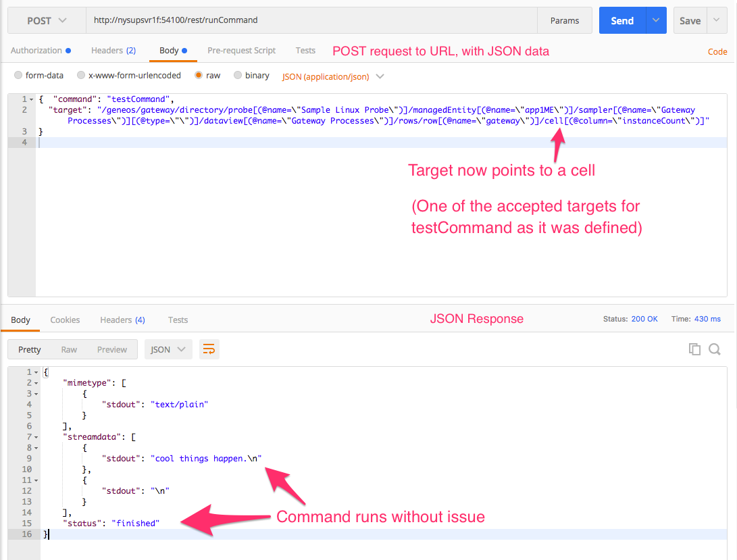Open the POST method dropdown
The height and width of the screenshot is (560, 737).
tap(47, 20)
